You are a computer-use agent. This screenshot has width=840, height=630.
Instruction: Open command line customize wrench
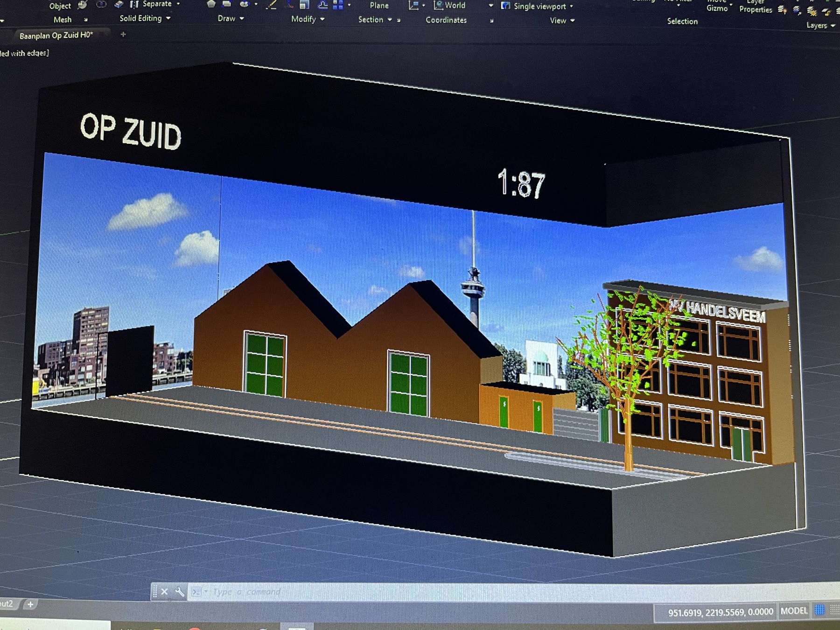click(180, 592)
